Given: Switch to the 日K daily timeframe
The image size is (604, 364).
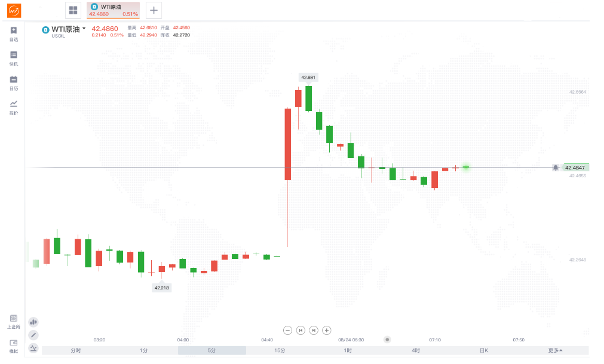Looking at the screenshot, I should (483, 350).
